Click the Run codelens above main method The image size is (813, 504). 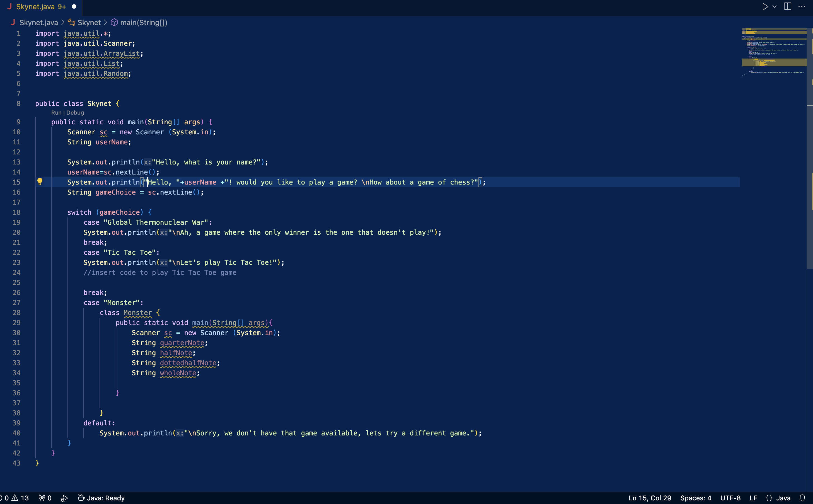coord(56,112)
